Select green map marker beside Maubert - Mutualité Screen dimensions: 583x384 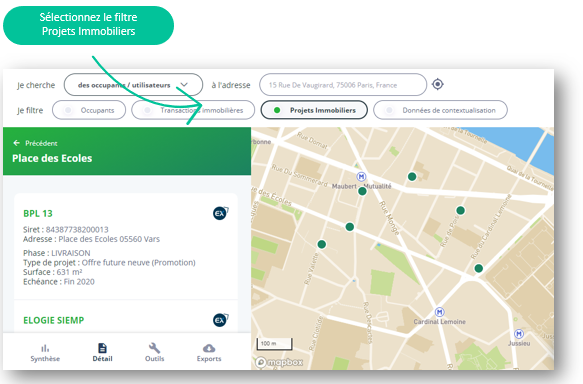coord(362,191)
